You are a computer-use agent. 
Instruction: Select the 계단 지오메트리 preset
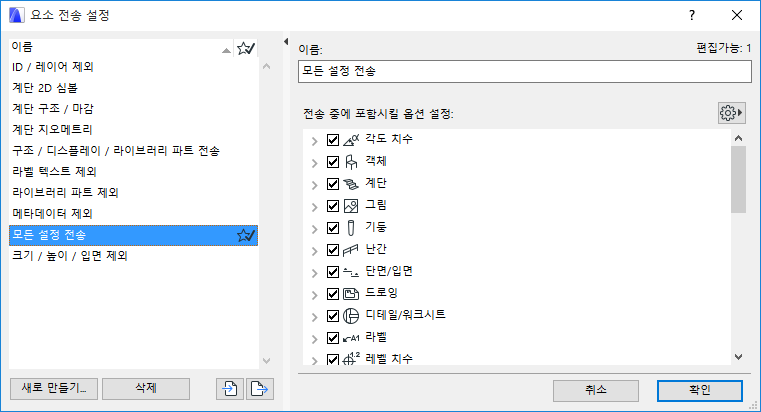click(133, 130)
